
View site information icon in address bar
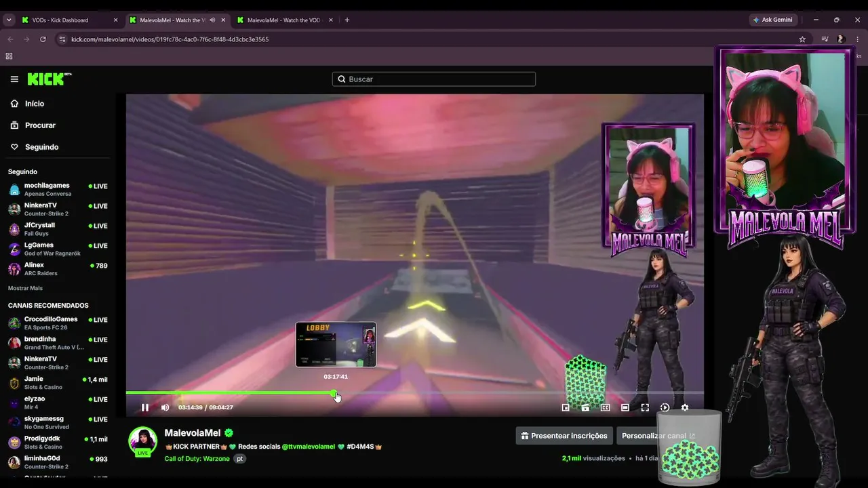tap(62, 39)
